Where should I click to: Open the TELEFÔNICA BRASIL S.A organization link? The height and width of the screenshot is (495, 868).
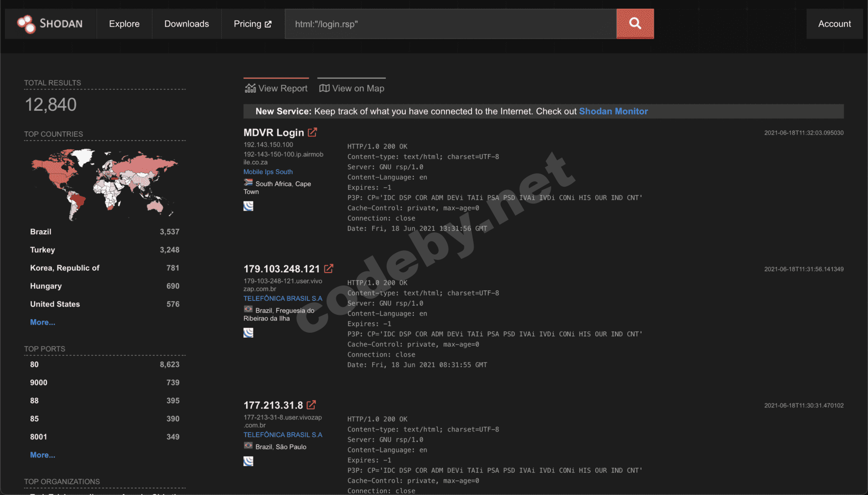[x=283, y=298]
